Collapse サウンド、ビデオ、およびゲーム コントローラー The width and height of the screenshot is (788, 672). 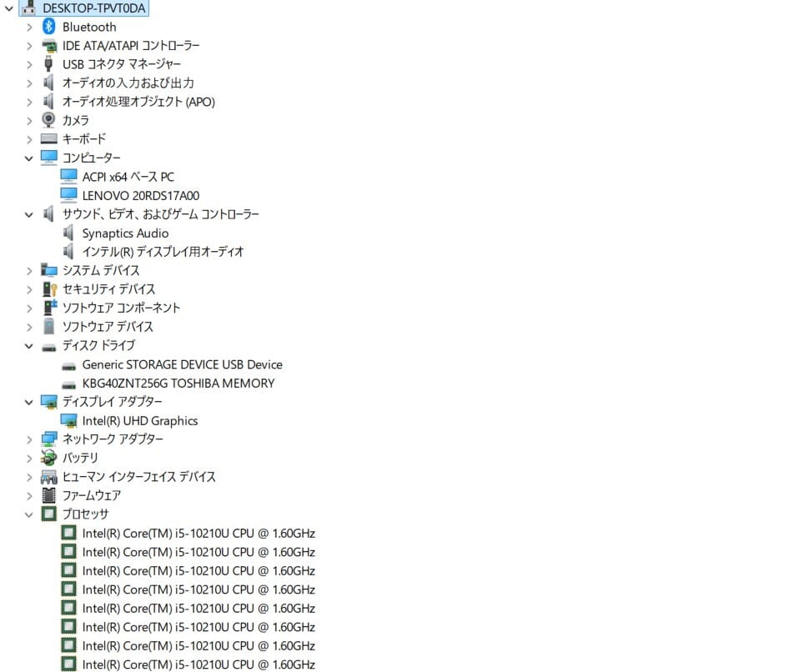click(29, 214)
